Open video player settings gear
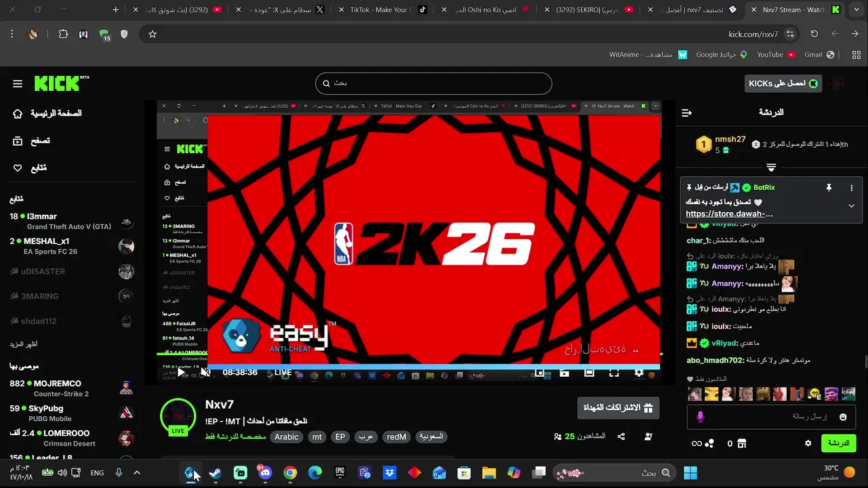This screenshot has width=868, height=488. pyautogui.click(x=639, y=373)
